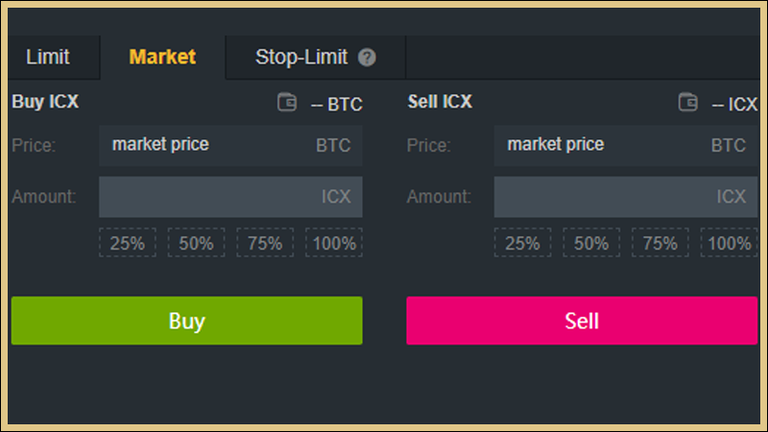The image size is (768, 432).
Task: Select 25% under Buy ICX amount
Action: (x=127, y=242)
